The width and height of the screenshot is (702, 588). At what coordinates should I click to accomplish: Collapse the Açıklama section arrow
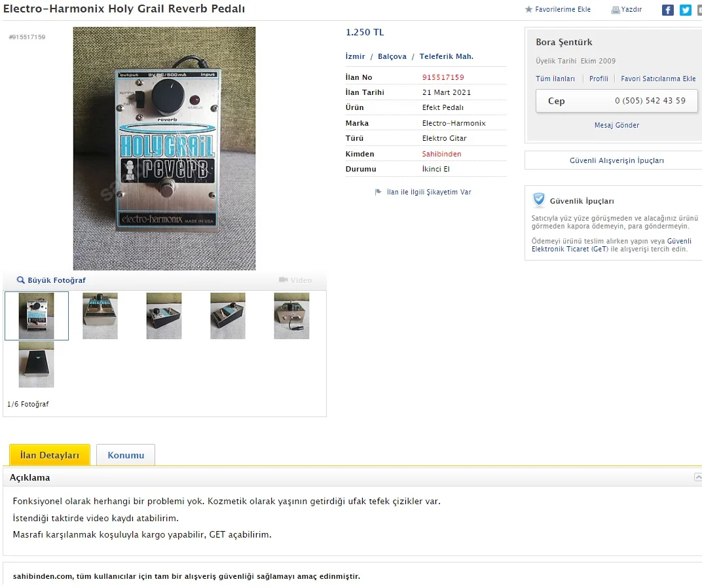pos(698,477)
